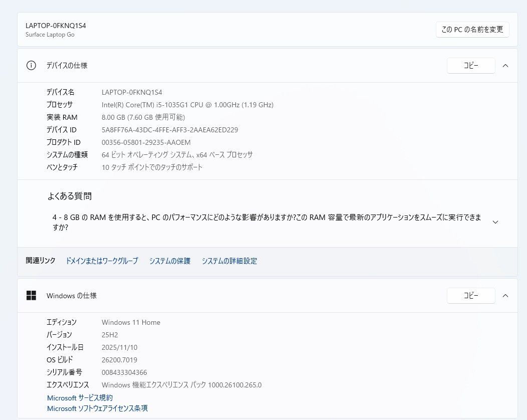Click the Windows logo icon by Windows の仕様
The width and height of the screenshot is (527, 420).
click(31, 296)
